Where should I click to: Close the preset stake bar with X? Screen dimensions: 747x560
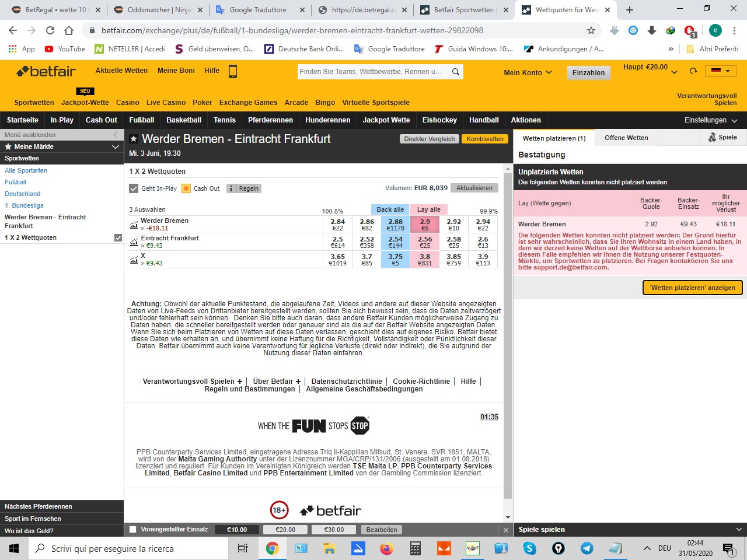click(506, 530)
